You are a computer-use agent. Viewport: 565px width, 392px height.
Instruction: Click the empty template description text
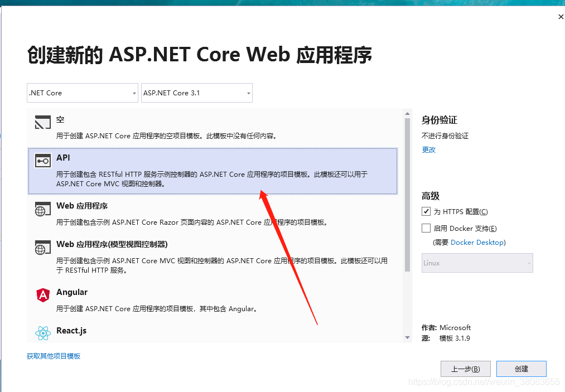click(166, 136)
